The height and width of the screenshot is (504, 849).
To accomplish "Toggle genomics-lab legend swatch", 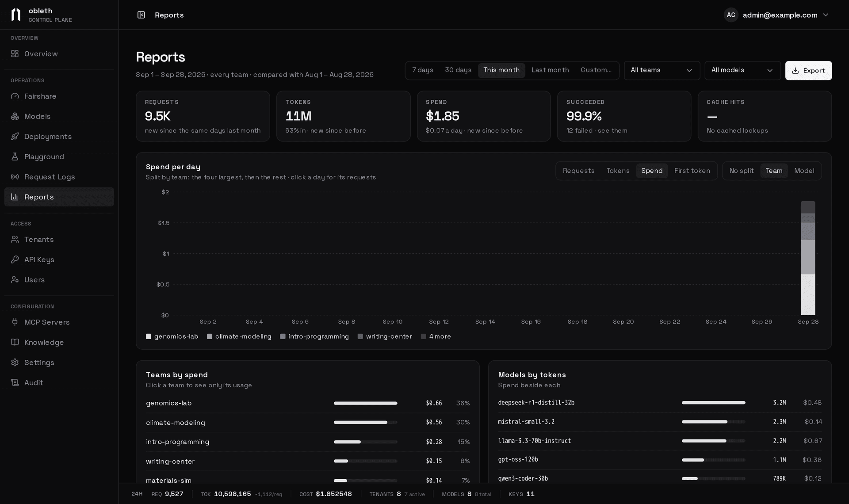I will point(149,336).
